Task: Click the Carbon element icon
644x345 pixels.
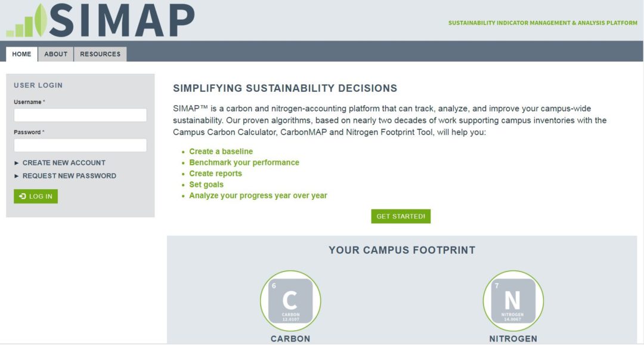Action: [290, 301]
